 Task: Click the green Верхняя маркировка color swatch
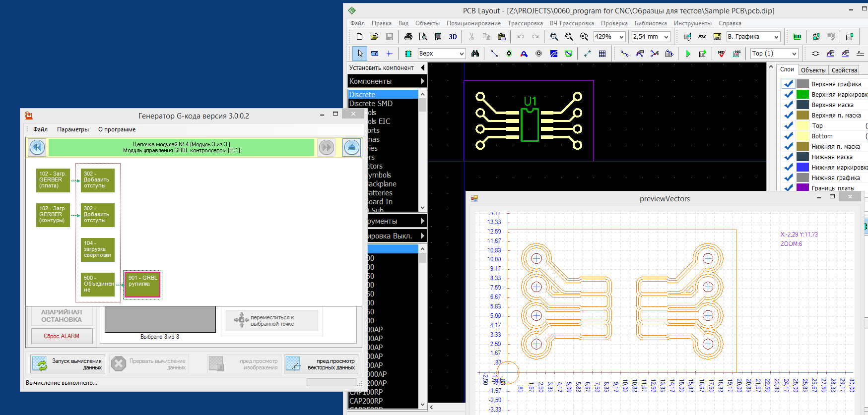point(802,94)
